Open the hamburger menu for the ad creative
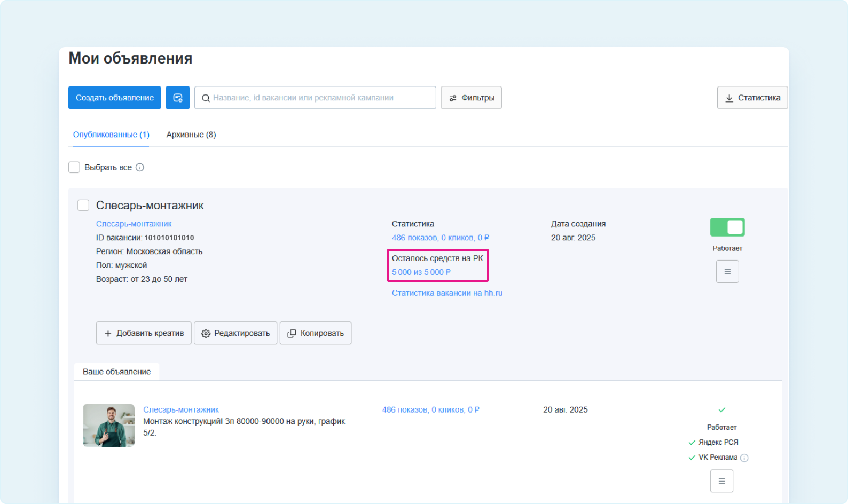Screen dimensions: 848x504 721,481
